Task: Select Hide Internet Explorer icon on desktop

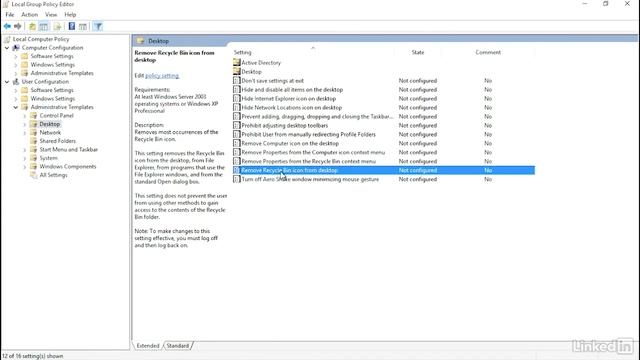Action: click(x=289, y=99)
